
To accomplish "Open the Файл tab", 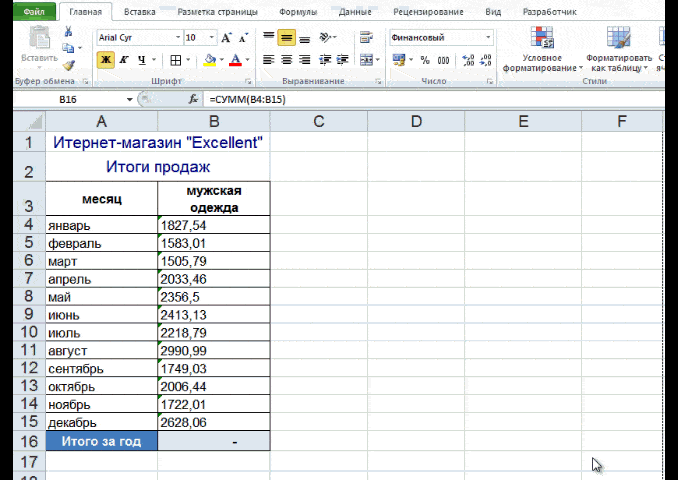I will pyautogui.click(x=34, y=12).
